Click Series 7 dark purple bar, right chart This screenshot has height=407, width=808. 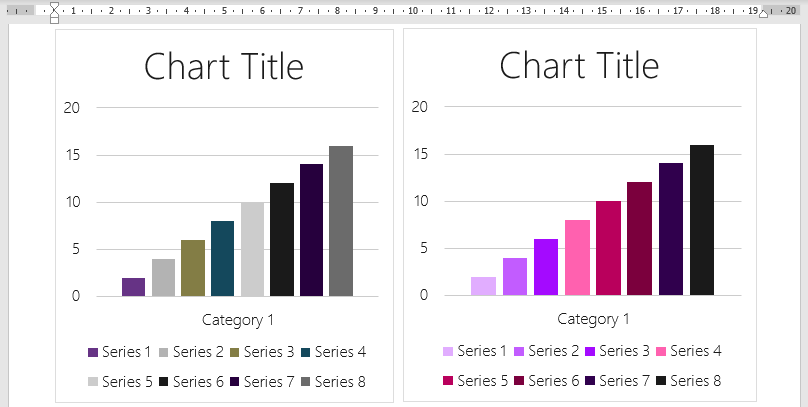click(x=671, y=229)
